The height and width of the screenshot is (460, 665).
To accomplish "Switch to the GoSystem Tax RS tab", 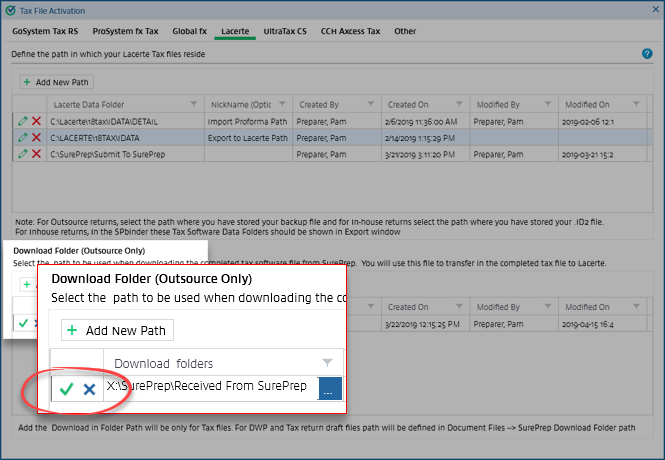I will click(x=43, y=31).
